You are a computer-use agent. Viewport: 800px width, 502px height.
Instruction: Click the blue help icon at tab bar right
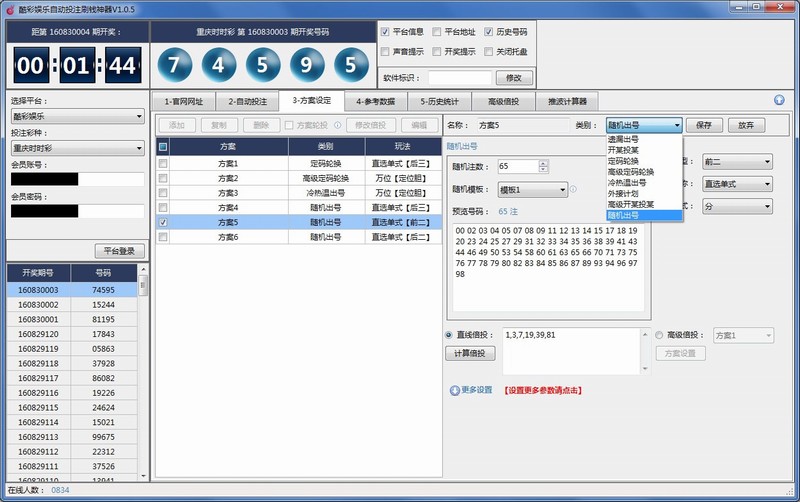(779, 100)
